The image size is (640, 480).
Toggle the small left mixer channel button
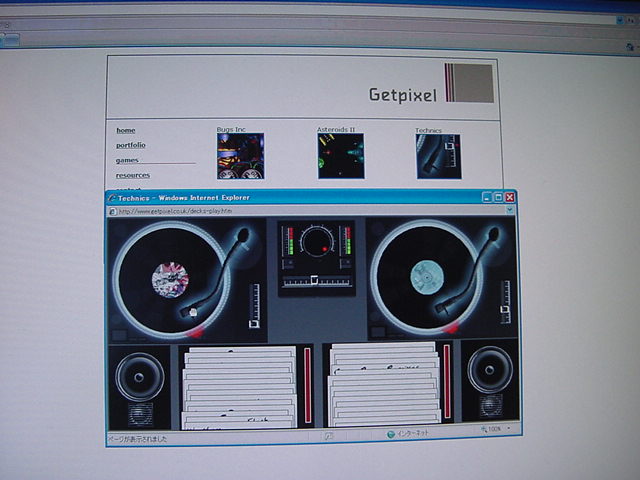click(288, 264)
